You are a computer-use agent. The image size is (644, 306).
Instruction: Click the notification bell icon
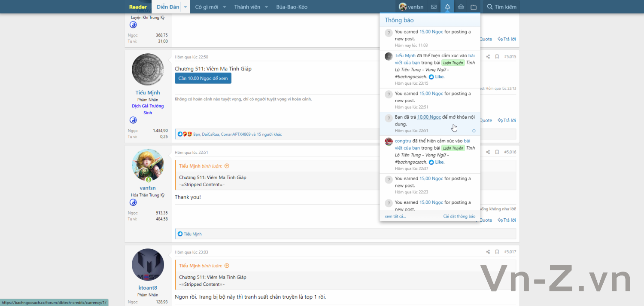point(447,7)
